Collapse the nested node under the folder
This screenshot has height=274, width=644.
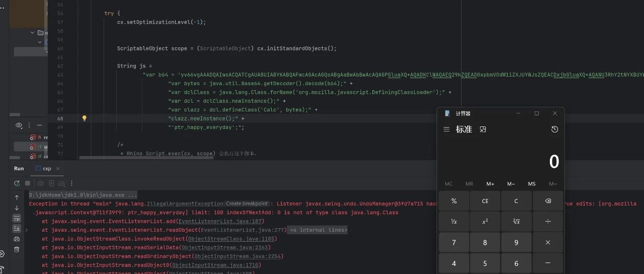pos(40,42)
